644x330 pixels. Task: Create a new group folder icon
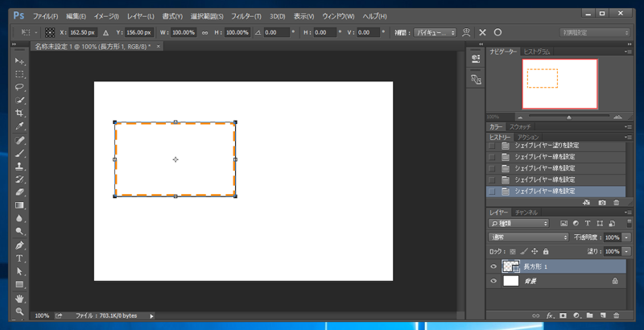tap(590, 316)
